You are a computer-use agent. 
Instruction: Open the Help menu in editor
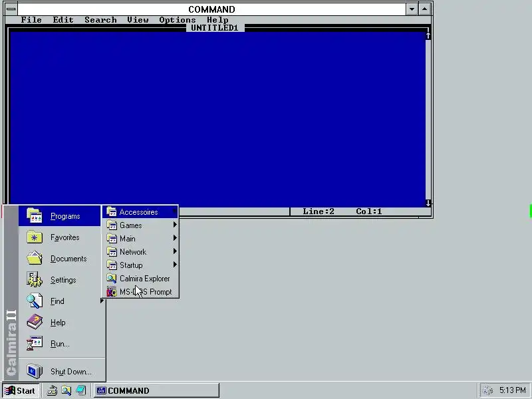click(x=217, y=20)
